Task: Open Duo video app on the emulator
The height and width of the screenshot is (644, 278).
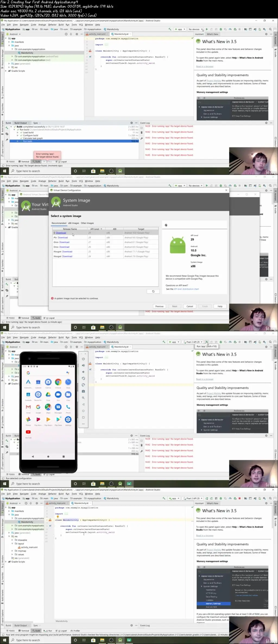Action: coord(58,394)
